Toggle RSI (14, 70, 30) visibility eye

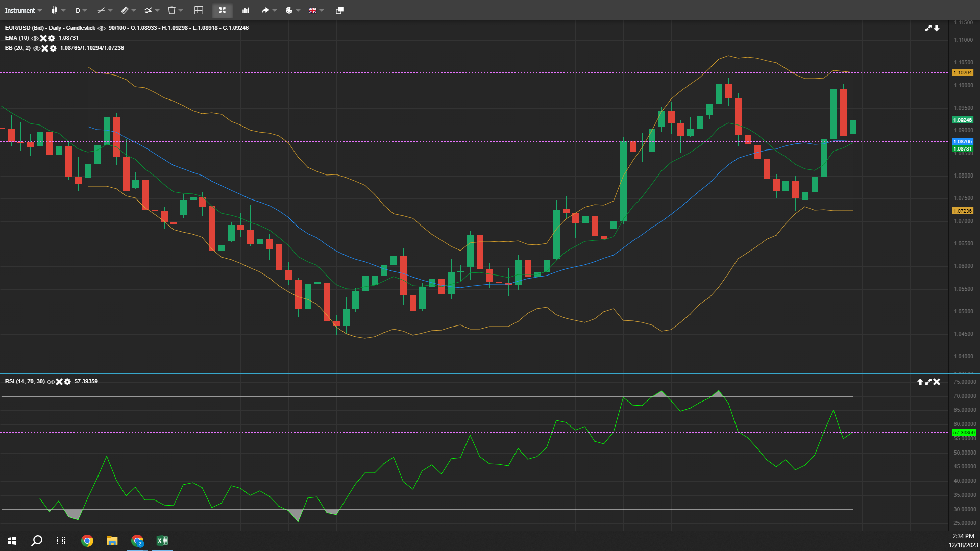pos(51,382)
